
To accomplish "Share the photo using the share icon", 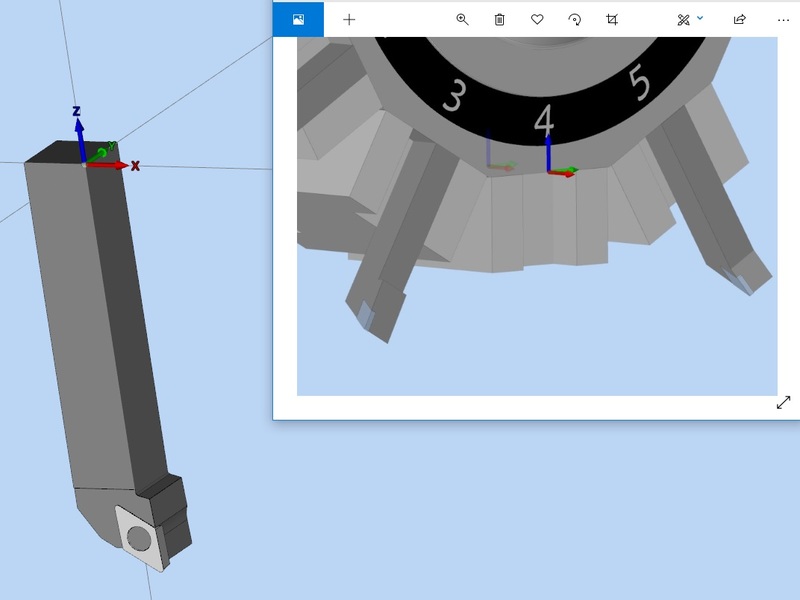I will pyautogui.click(x=740, y=19).
